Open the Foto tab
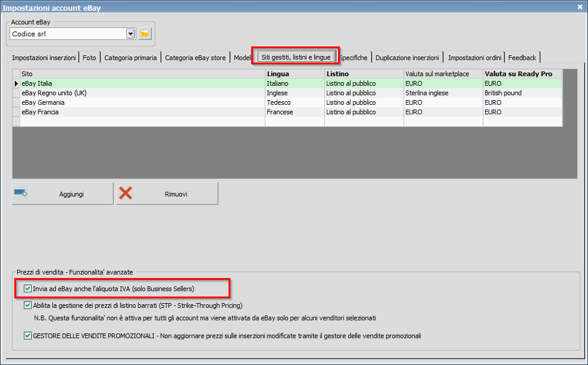588x365 pixels. [x=89, y=58]
